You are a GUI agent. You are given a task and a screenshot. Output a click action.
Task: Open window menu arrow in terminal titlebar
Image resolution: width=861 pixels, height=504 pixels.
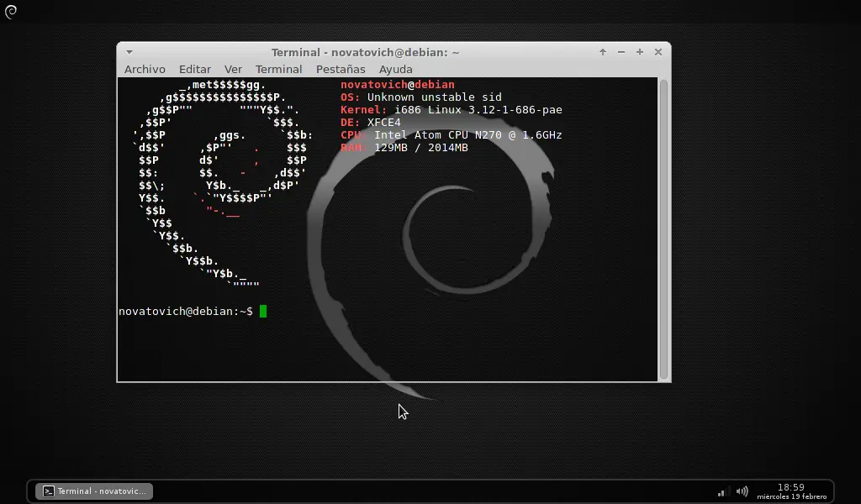pos(129,52)
